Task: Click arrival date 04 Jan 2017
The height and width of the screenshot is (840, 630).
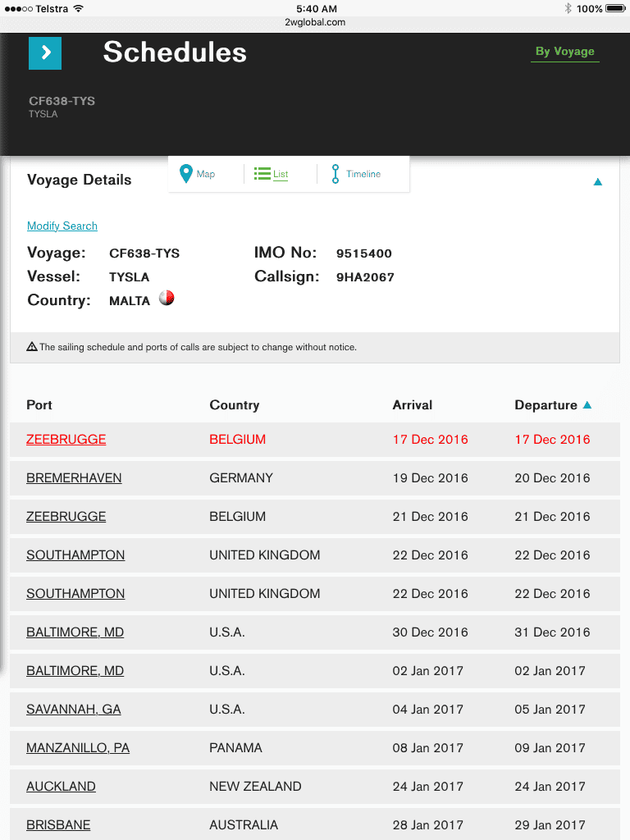Action: tap(427, 710)
